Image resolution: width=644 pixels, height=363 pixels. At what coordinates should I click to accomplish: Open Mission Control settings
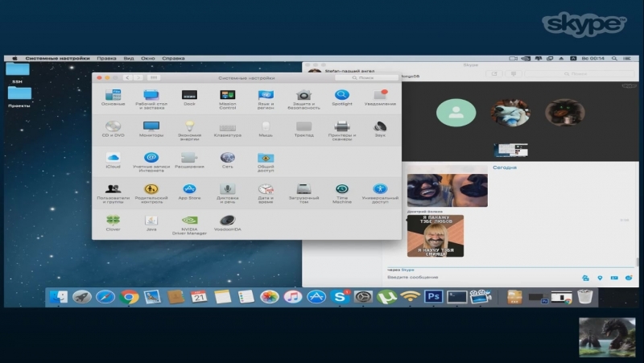coord(228,97)
